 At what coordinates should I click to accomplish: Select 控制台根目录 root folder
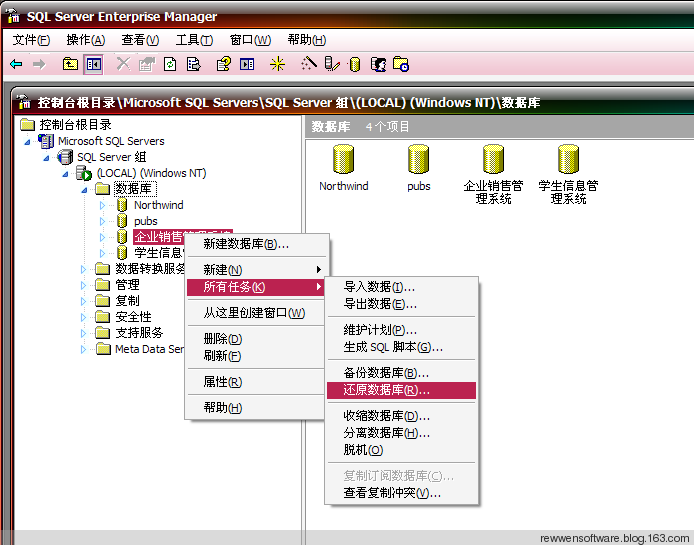pos(75,125)
